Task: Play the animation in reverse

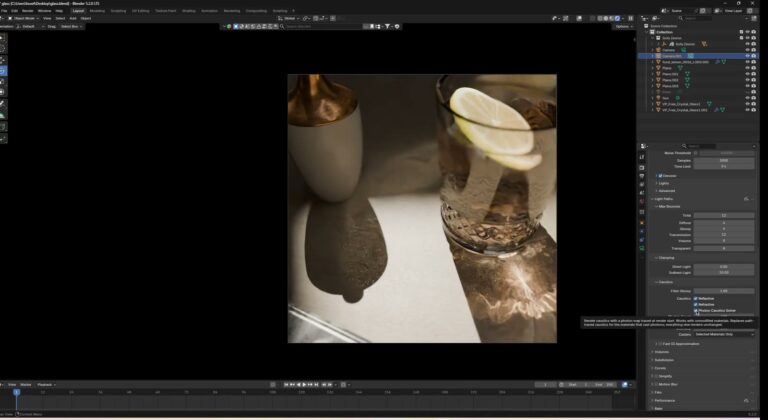Action: click(x=299, y=385)
